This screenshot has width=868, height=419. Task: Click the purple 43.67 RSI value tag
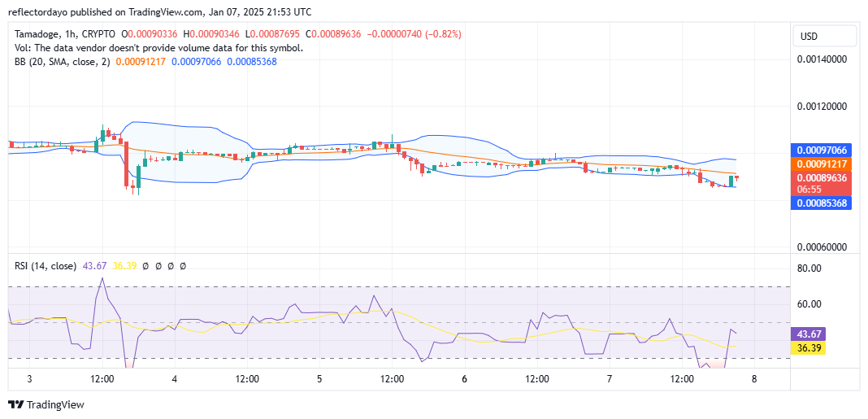(809, 334)
